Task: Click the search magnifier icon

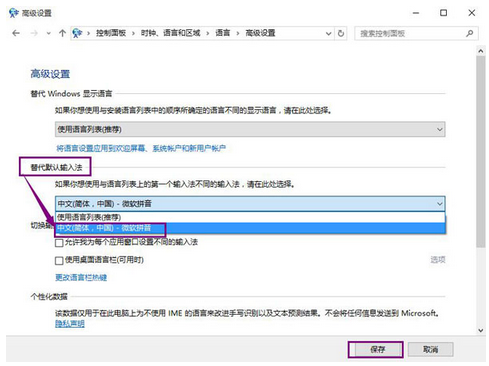Action: (470, 33)
